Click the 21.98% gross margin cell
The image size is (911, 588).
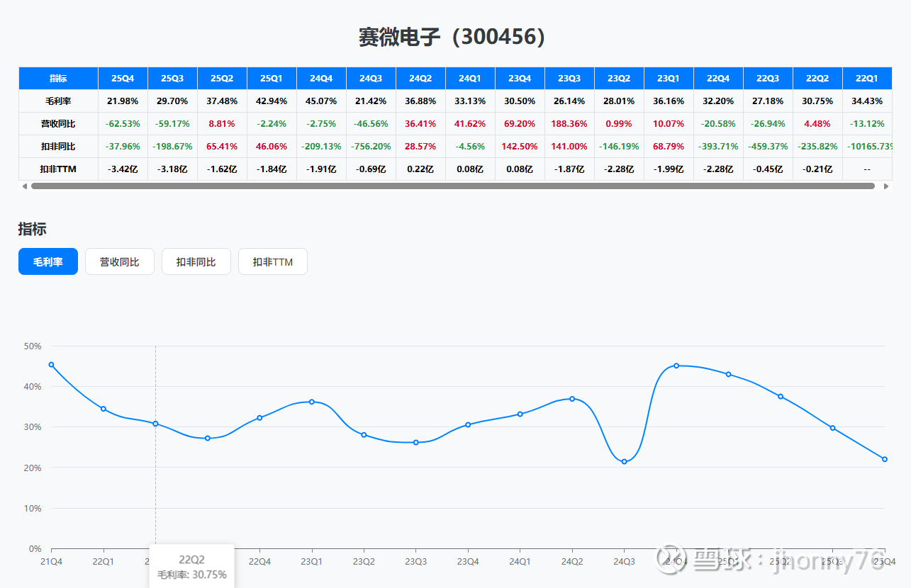[123, 101]
